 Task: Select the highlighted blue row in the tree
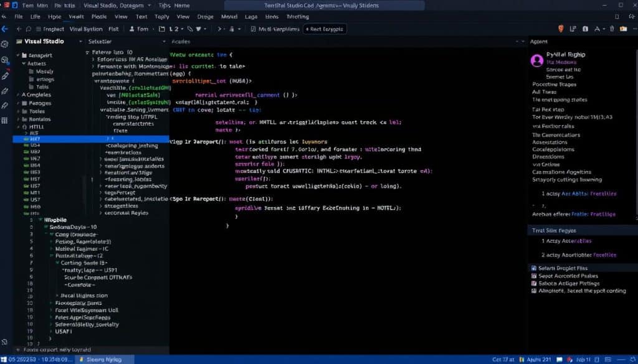(91, 139)
